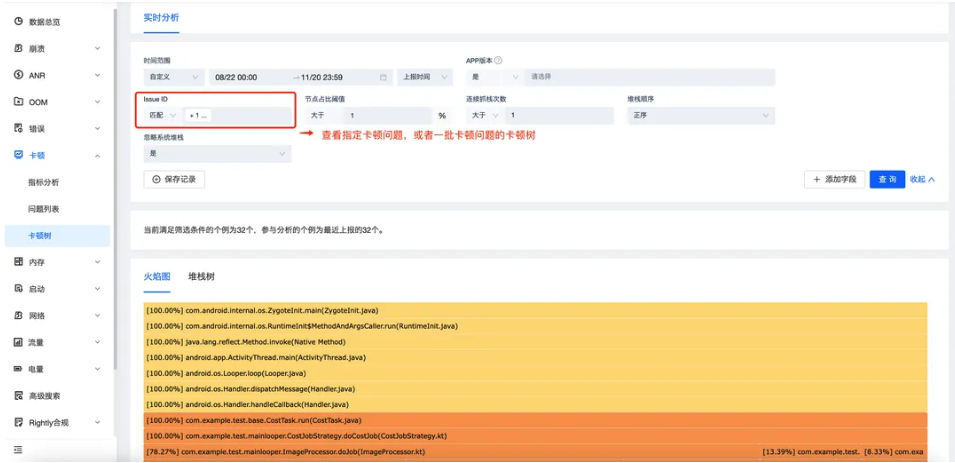Expand the 崩溃 menu chevron
955x463 pixels.
point(97,48)
